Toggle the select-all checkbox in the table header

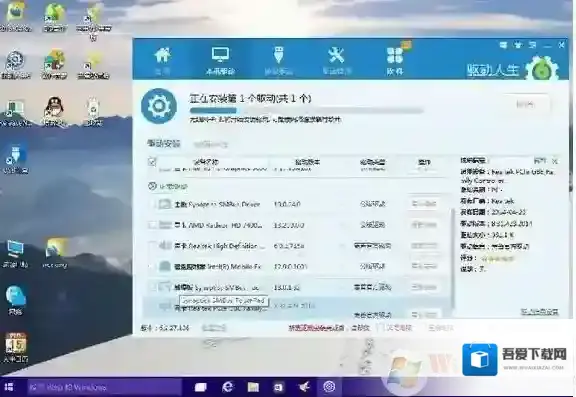(x=152, y=162)
